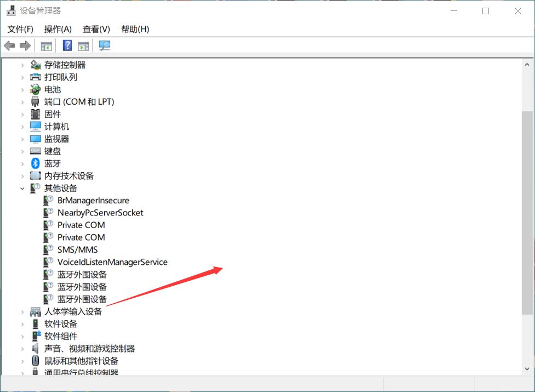Select the 电池 battery icon

[36, 89]
